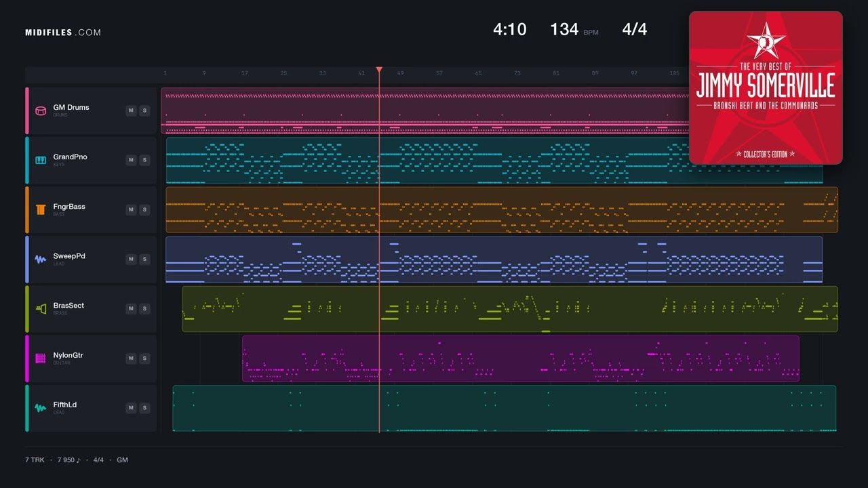
Task: Jump to bar 33 on the ruler
Action: pyautogui.click(x=323, y=73)
